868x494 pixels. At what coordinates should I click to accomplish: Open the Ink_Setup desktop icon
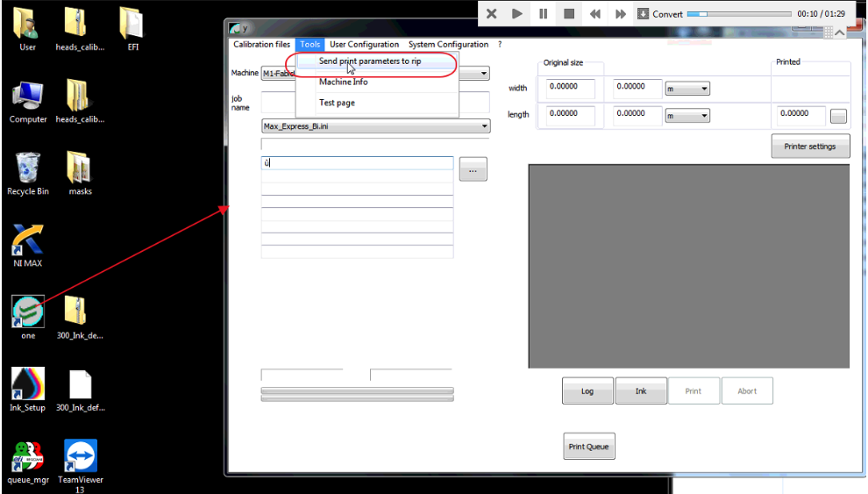(x=27, y=384)
